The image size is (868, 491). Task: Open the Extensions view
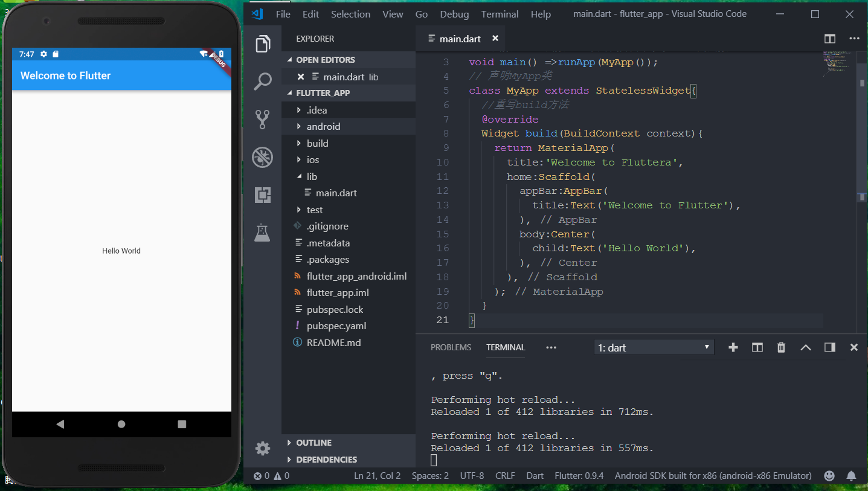pos(263,195)
